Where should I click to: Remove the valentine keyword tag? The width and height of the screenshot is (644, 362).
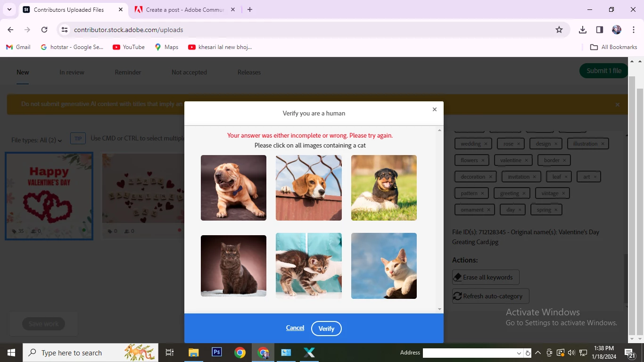click(x=527, y=160)
